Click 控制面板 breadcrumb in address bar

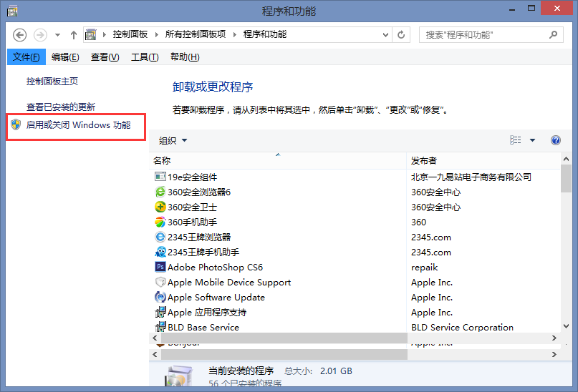click(x=130, y=34)
